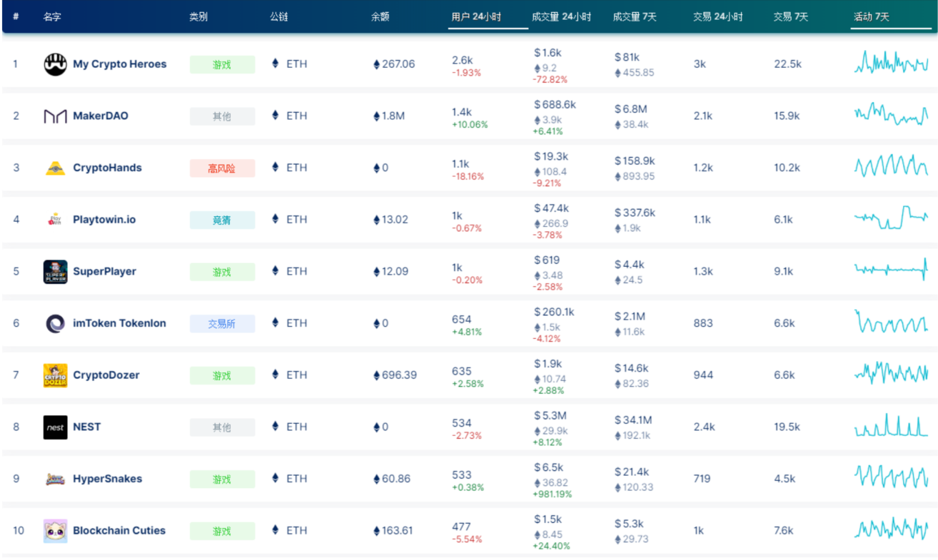938x560 pixels.
Task: Sort by 交易 7天 column
Action: pos(791,16)
